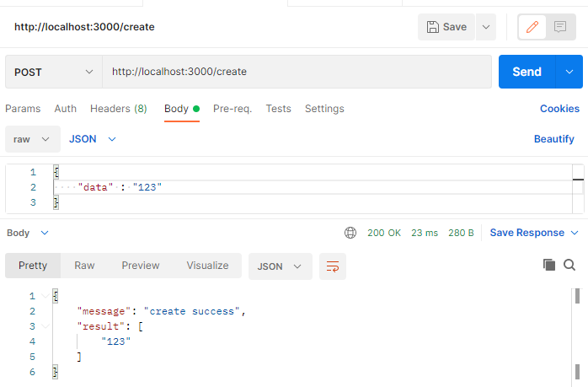588x387 pixels.
Task: Select the request Body tab
Action: coord(182,109)
